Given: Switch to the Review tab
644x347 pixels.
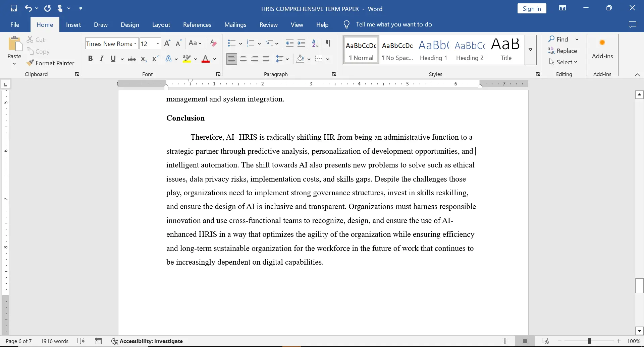Looking at the screenshot, I should 269,24.
